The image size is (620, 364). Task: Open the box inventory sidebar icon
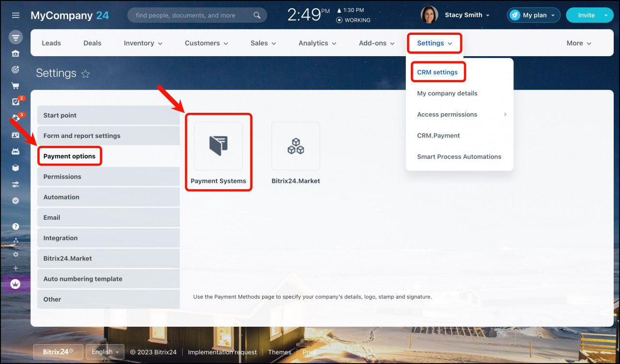15,168
